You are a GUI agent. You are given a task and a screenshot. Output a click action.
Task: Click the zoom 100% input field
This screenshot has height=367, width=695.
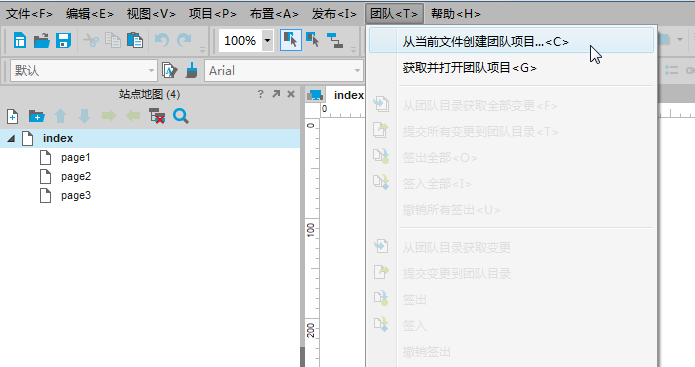tap(240, 41)
